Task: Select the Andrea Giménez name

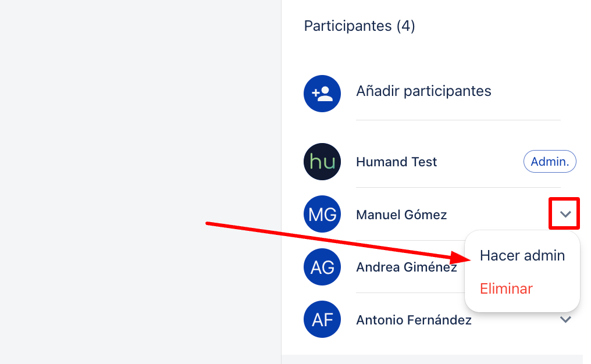Action: pyautogui.click(x=406, y=267)
